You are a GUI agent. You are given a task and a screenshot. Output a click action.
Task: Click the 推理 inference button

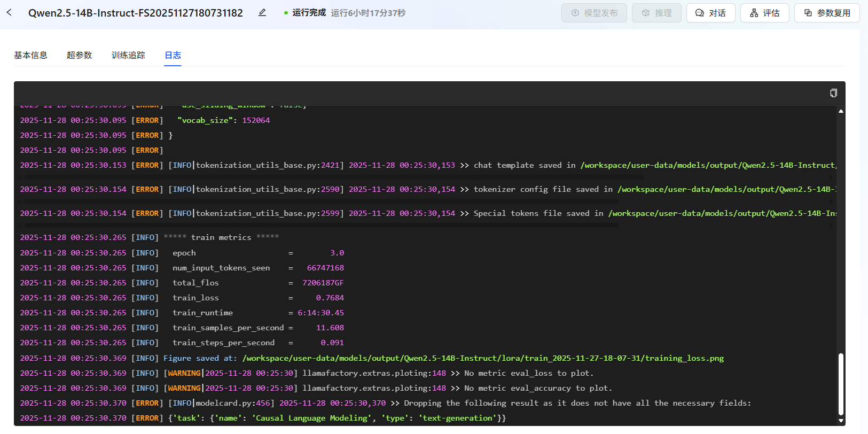[x=656, y=13]
